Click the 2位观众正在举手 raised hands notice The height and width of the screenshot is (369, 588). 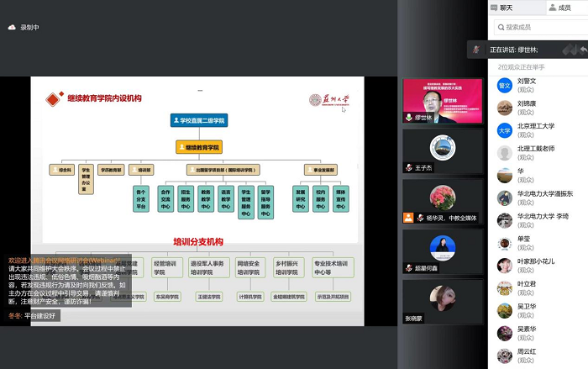pyautogui.click(x=522, y=66)
